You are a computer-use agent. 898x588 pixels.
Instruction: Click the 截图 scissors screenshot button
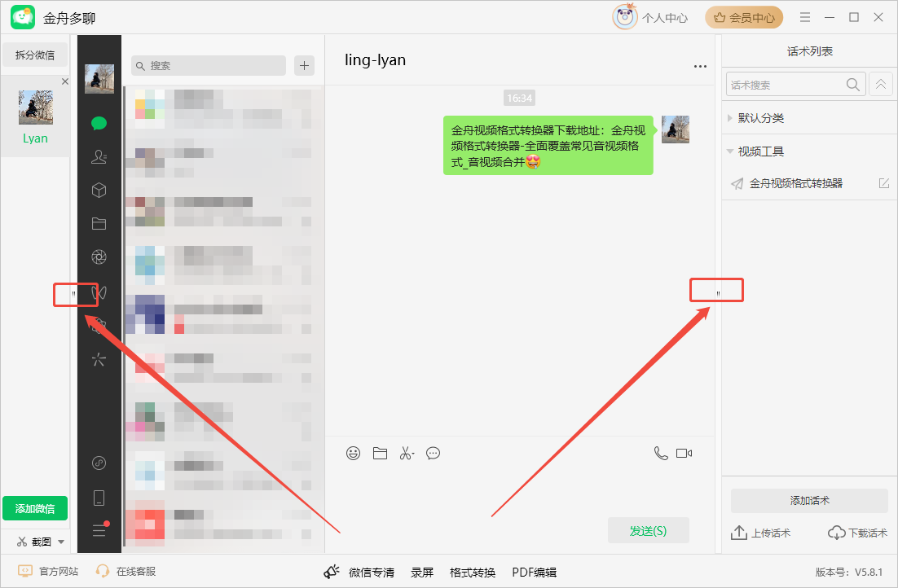(34, 542)
